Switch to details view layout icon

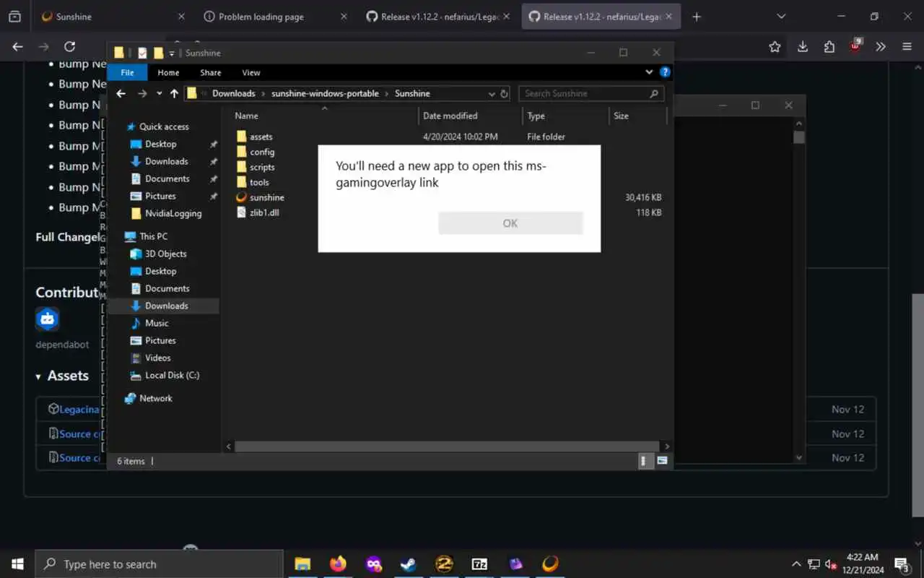[646, 461]
